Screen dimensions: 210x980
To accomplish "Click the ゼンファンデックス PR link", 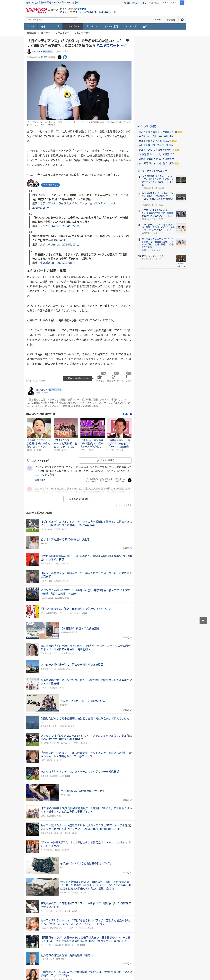I will (x=152, y=256).
